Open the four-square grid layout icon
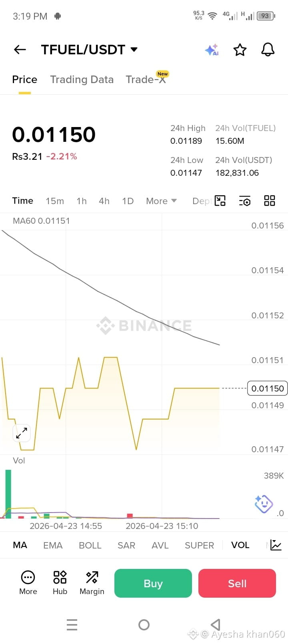 click(270, 201)
